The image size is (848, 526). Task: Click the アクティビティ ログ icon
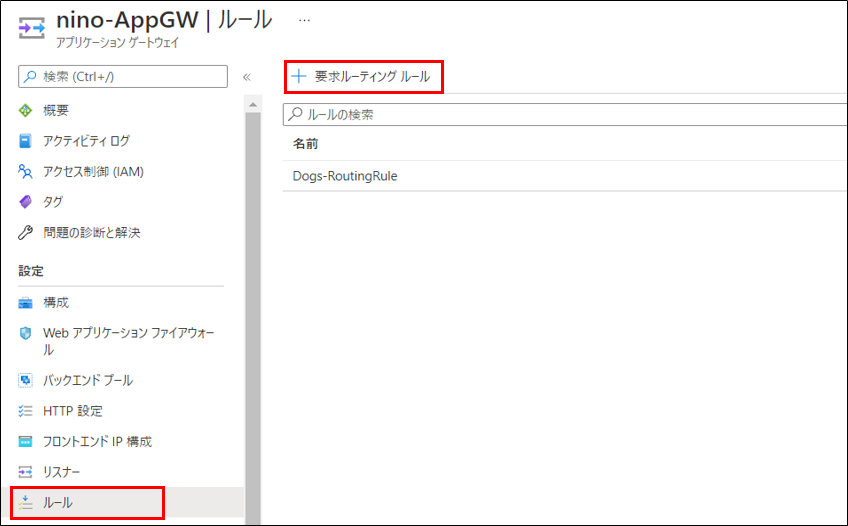tap(25, 141)
